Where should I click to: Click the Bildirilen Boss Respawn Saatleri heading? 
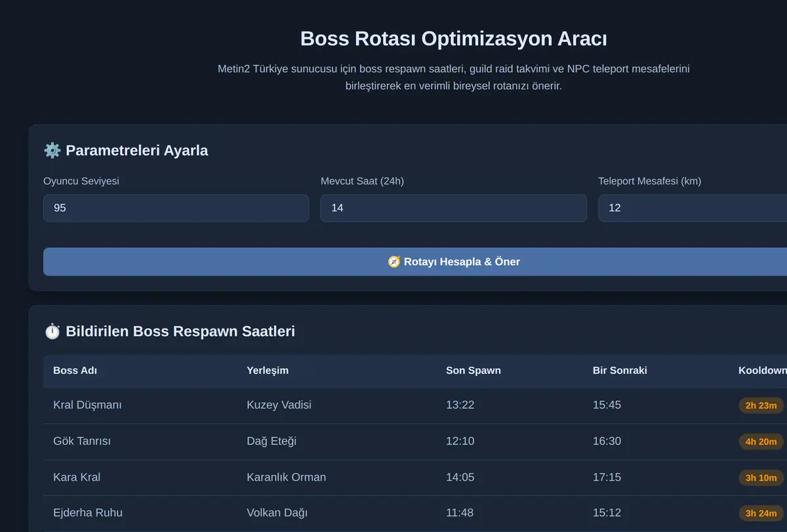tap(180, 331)
